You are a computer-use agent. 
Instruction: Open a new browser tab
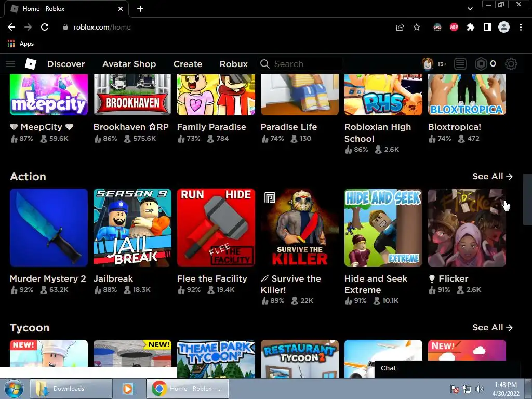tap(140, 9)
